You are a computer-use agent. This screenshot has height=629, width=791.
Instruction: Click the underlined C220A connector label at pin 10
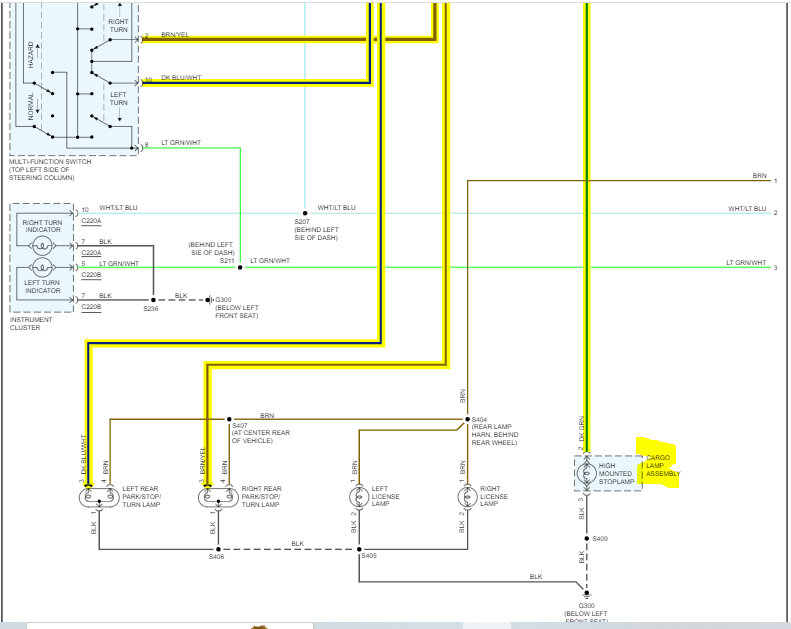click(x=91, y=221)
